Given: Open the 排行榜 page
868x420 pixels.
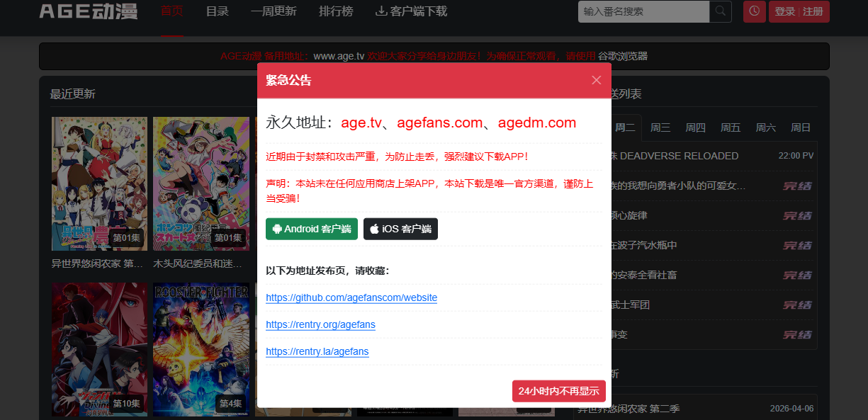Looking at the screenshot, I should tap(336, 11).
